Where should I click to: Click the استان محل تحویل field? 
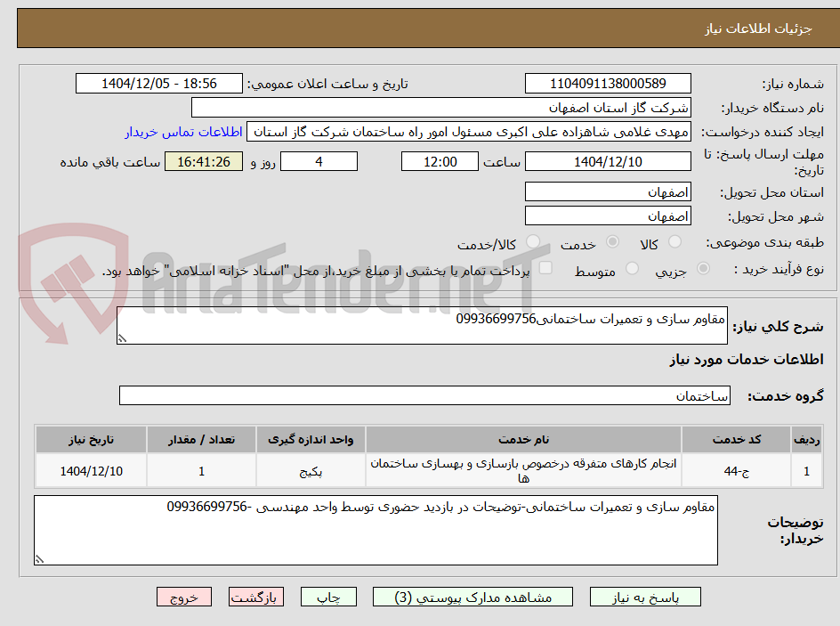point(608,191)
